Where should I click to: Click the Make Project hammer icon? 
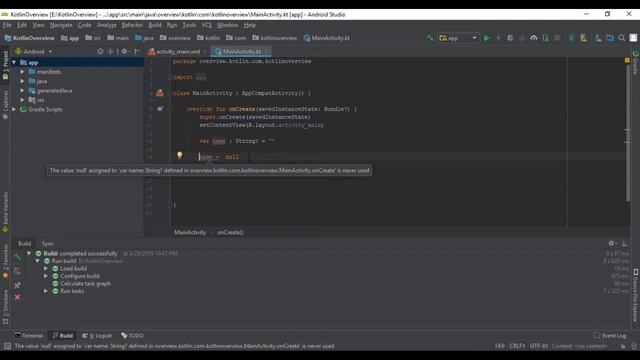tap(430, 38)
